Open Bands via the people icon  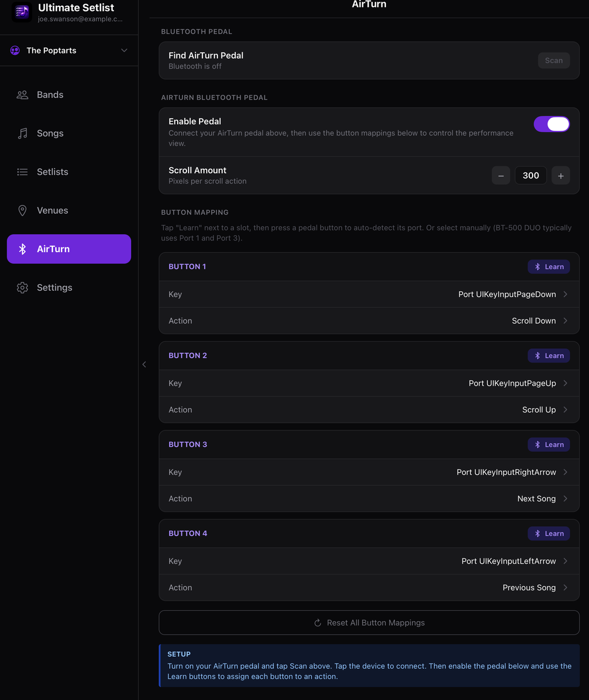point(22,95)
